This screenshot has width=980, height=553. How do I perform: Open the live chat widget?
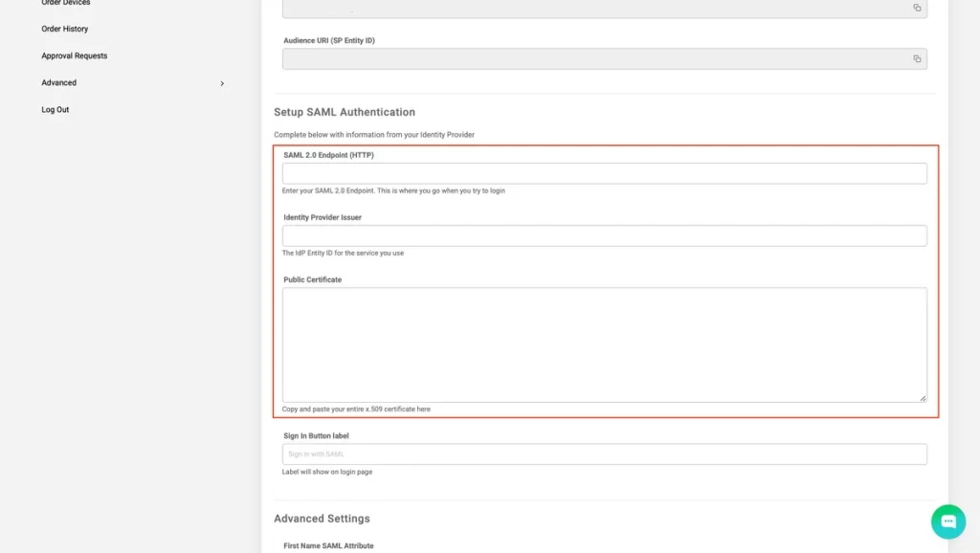[948, 521]
